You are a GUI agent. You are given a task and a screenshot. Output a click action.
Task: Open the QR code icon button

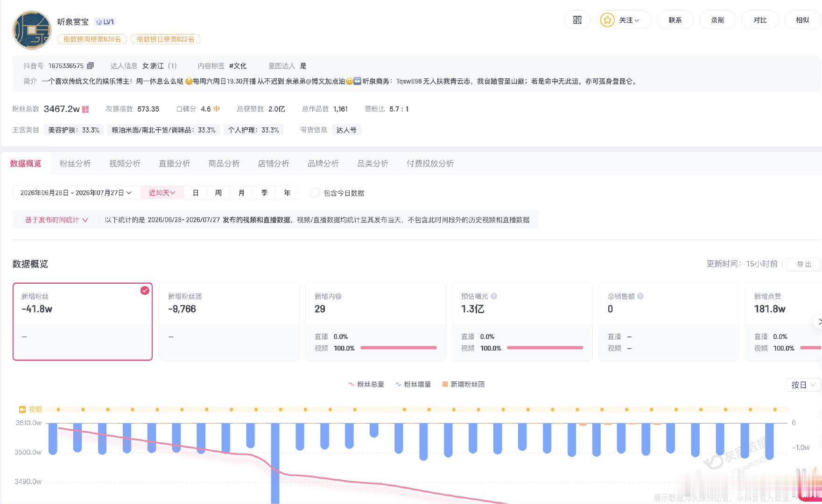point(577,20)
